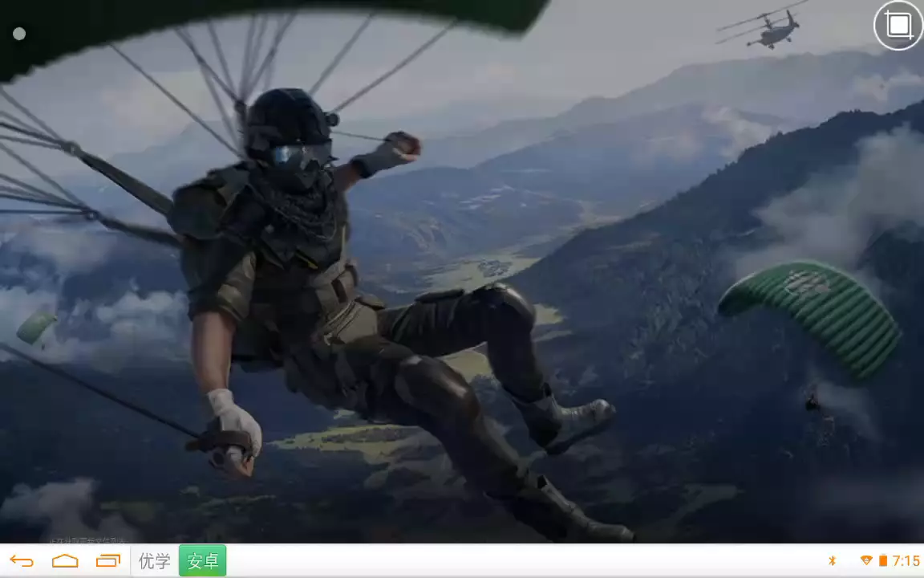
Task: Switch to the 优学 mode tab
Action: 154,561
